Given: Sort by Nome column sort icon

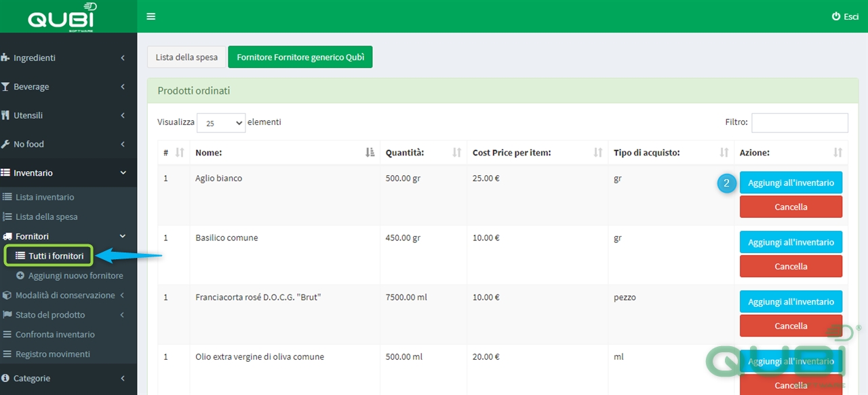Looking at the screenshot, I should pyautogui.click(x=370, y=153).
